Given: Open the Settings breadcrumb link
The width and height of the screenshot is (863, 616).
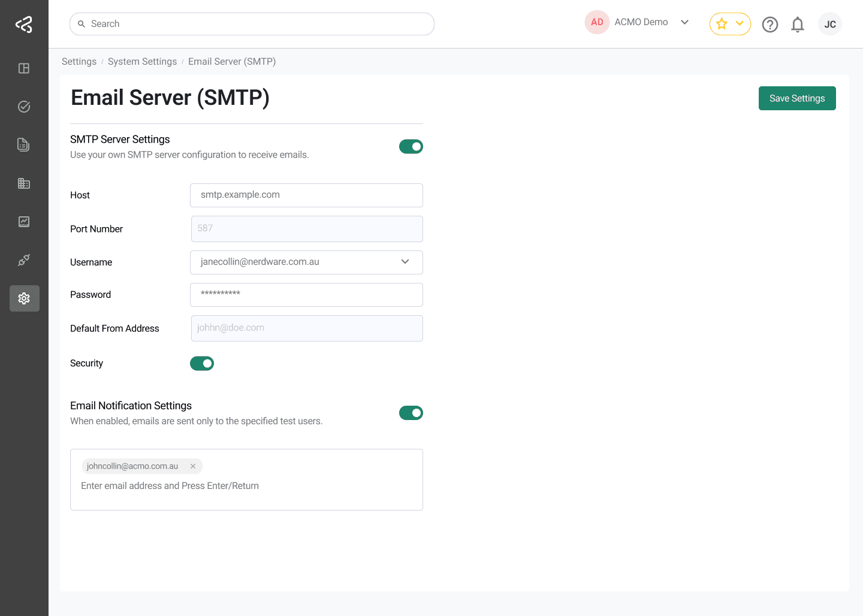Looking at the screenshot, I should (x=79, y=61).
